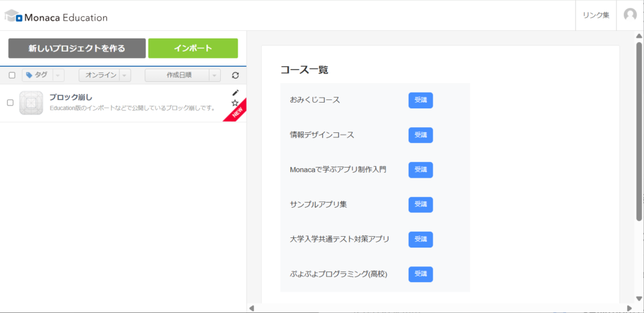The width and height of the screenshot is (644, 313).
Task: Click the scrollbar right arrow at bottom
Action: point(630,308)
